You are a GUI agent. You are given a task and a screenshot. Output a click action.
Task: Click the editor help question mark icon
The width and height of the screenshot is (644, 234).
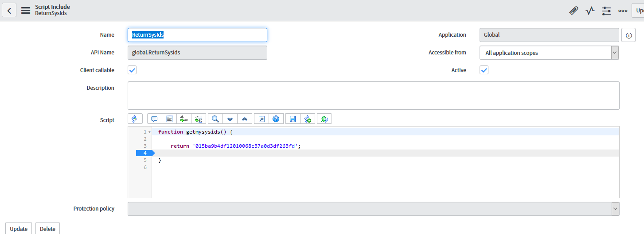pyautogui.click(x=276, y=119)
